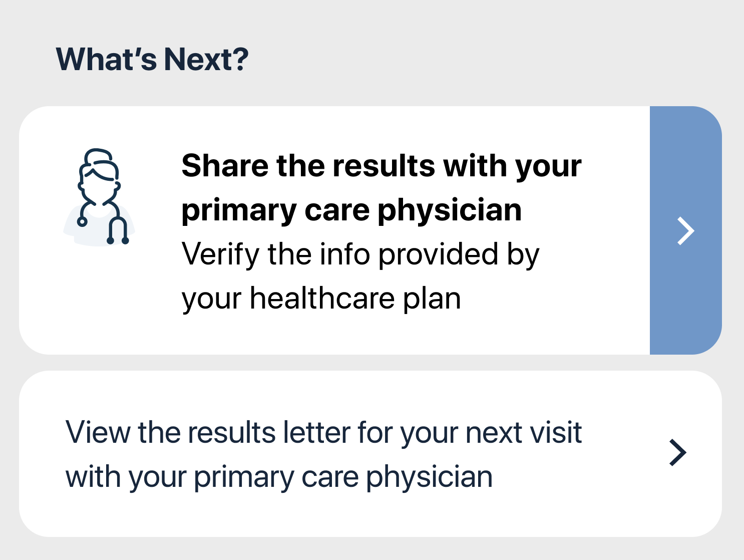Select the 'Share the results with your' title
This screenshot has width=744, height=560.
(x=382, y=166)
